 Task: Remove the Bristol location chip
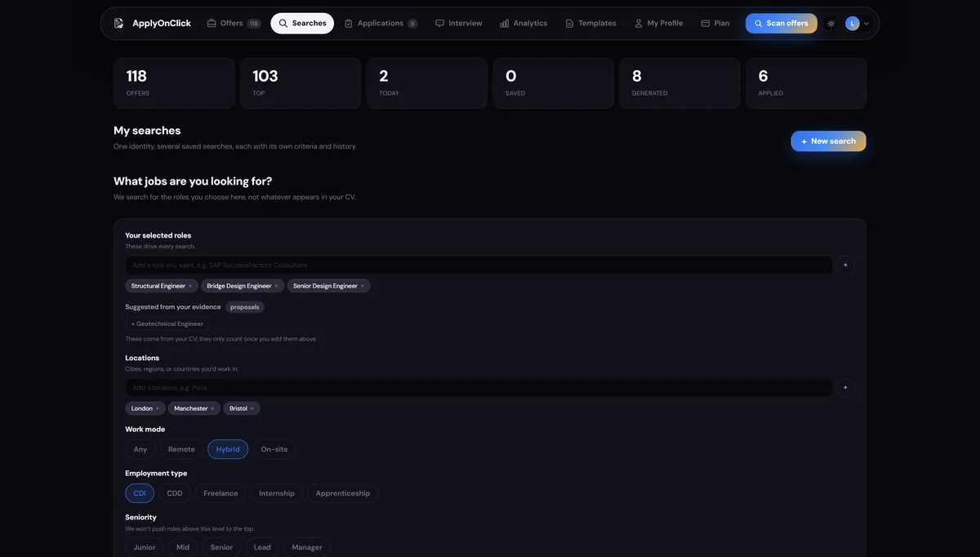click(x=252, y=408)
